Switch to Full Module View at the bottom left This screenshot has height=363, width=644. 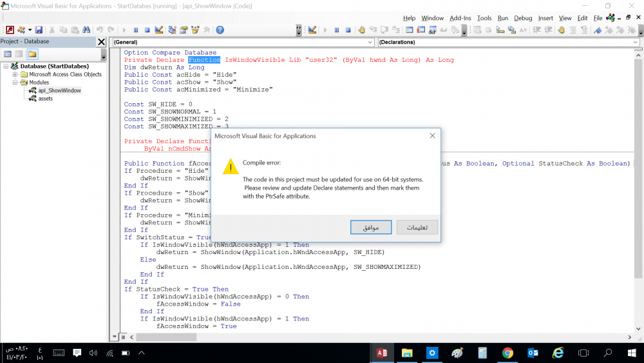coord(123,337)
